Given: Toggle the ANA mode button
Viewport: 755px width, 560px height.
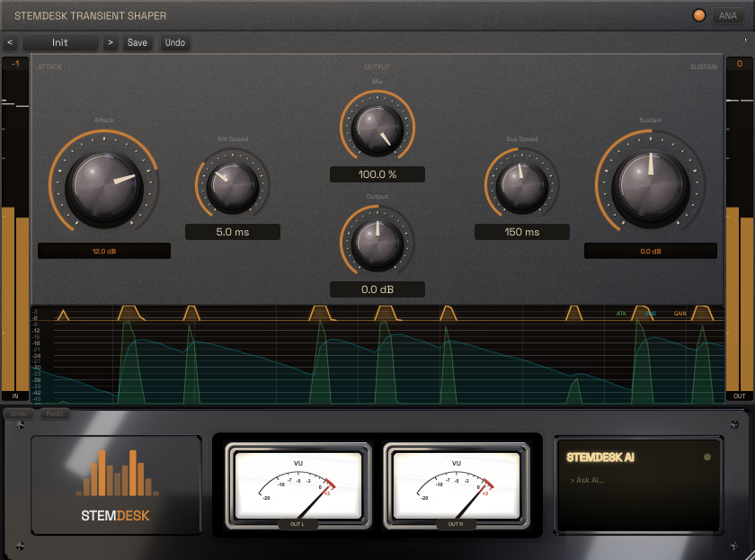Looking at the screenshot, I should (727, 16).
